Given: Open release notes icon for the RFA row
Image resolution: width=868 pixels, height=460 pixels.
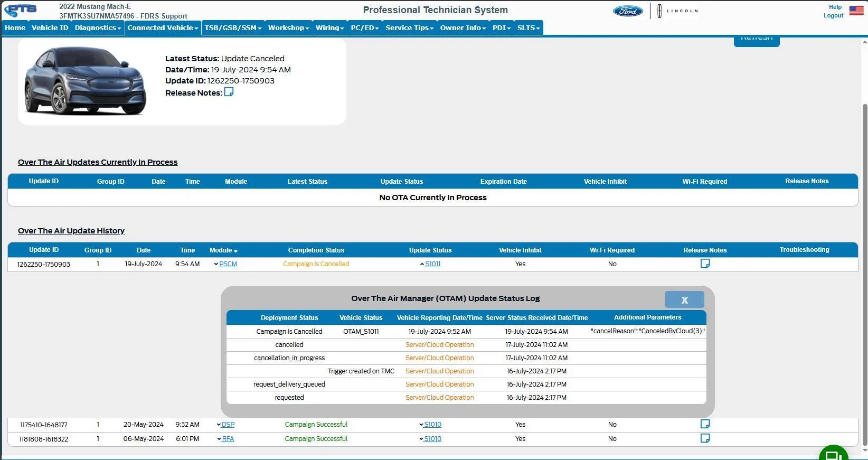Looking at the screenshot, I should coord(705,438).
